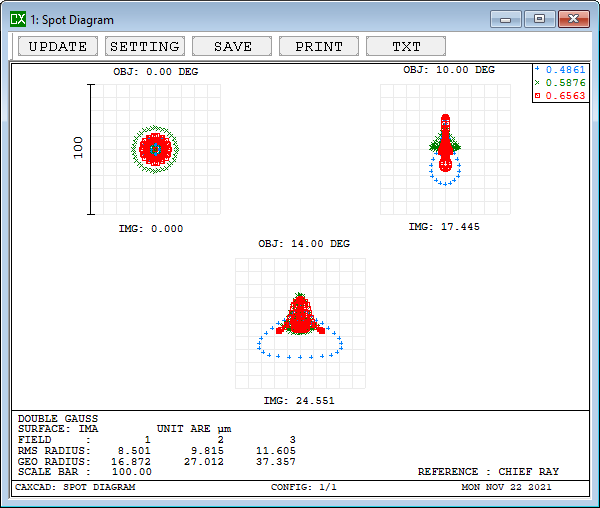Click the TXT export button

pos(406,46)
